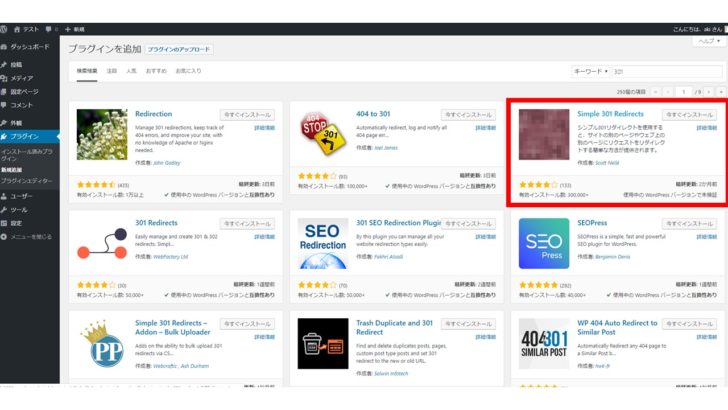Click the Trash Duplicate plugin thumbnail

[x=323, y=344]
